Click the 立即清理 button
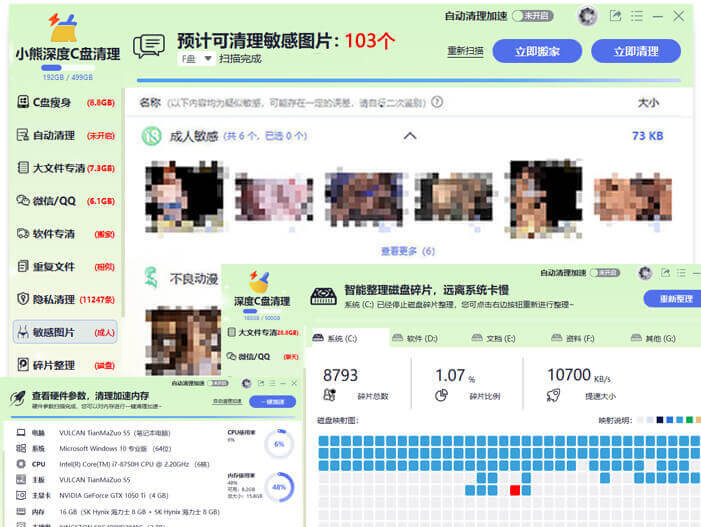Viewport: 701px width, 527px height. (636, 51)
